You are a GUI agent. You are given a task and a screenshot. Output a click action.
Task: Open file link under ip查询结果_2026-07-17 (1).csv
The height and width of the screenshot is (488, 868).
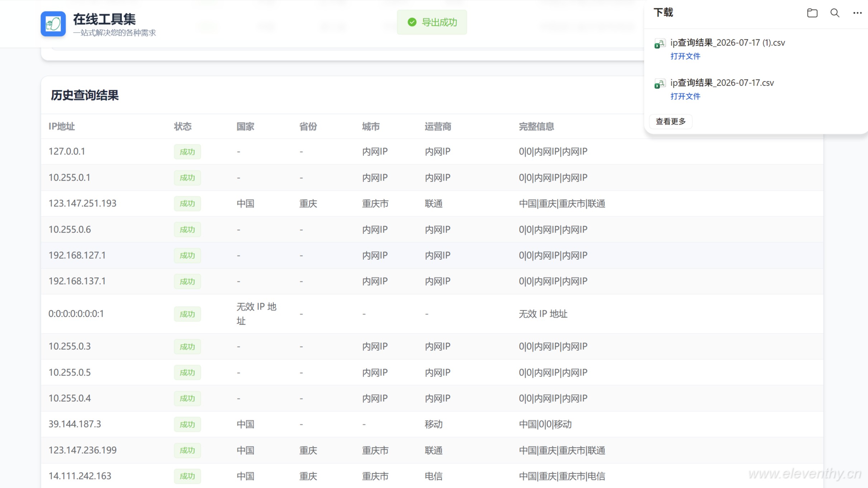685,56
